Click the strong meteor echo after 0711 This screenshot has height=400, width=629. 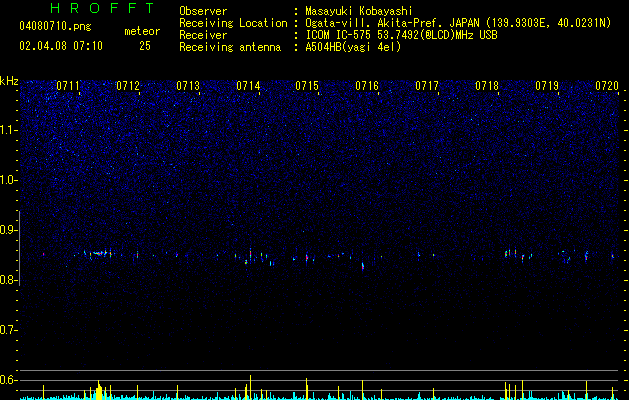point(99,253)
